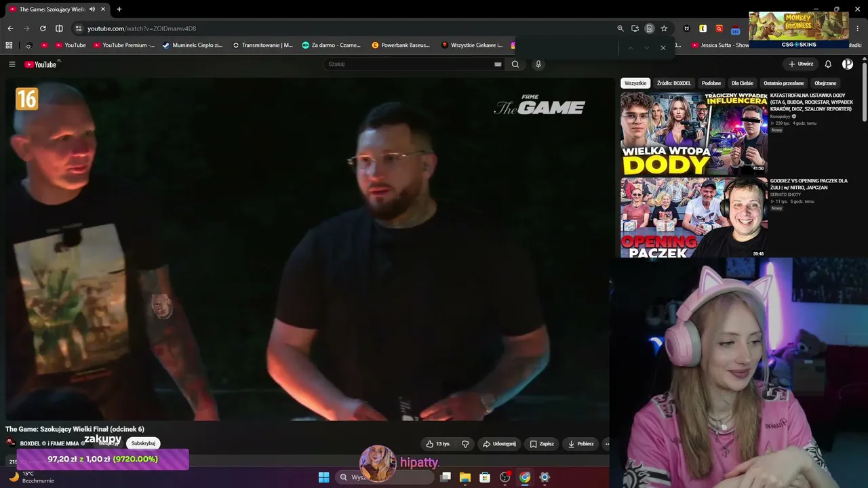
Task: Reload the YouTube page
Action: click(43, 28)
